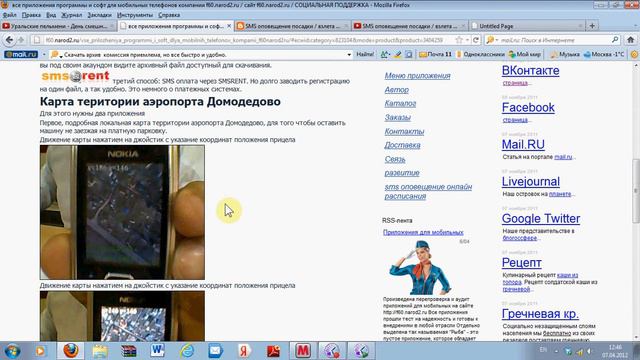Bookmark this page with the star icon
The height and width of the screenshot is (360, 640).
[459, 40]
